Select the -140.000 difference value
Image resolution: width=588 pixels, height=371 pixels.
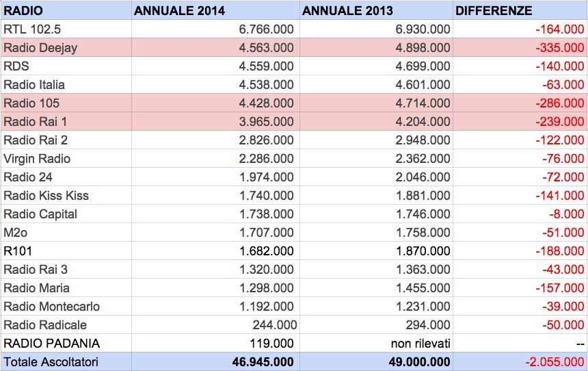pos(560,66)
